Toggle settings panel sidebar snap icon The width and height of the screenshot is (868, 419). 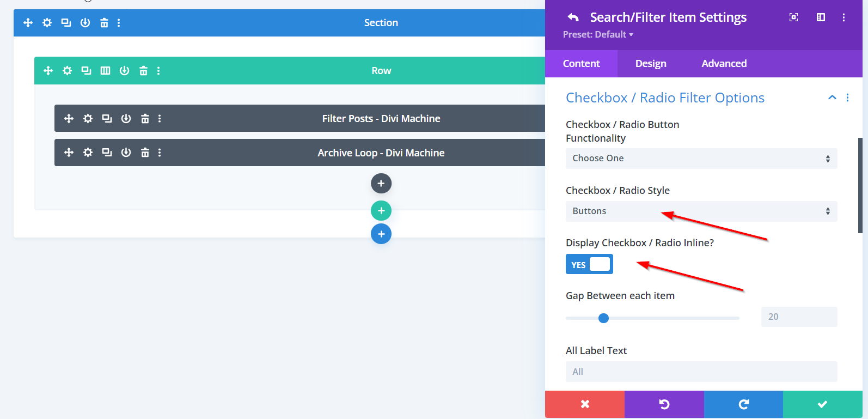pyautogui.click(x=821, y=17)
